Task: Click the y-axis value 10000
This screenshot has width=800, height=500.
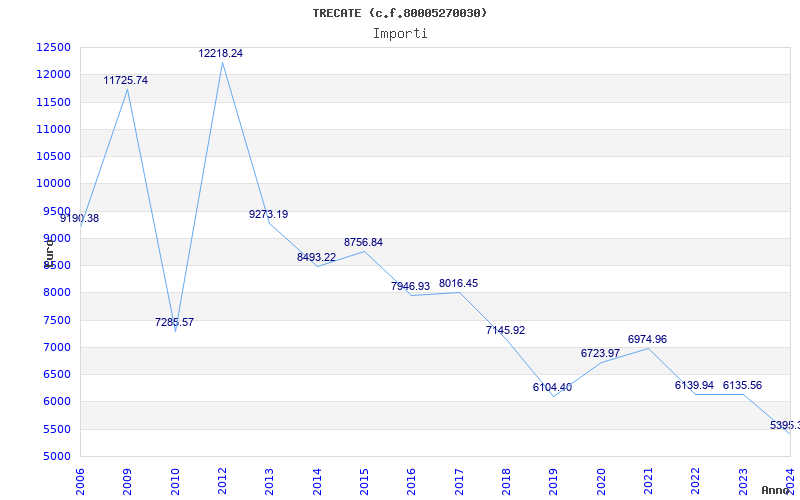Action: click(x=54, y=184)
